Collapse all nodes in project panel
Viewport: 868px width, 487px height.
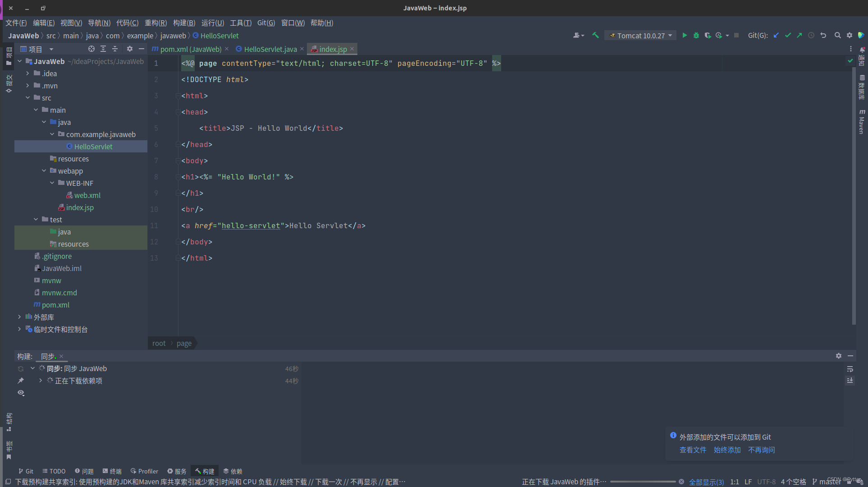tap(115, 49)
